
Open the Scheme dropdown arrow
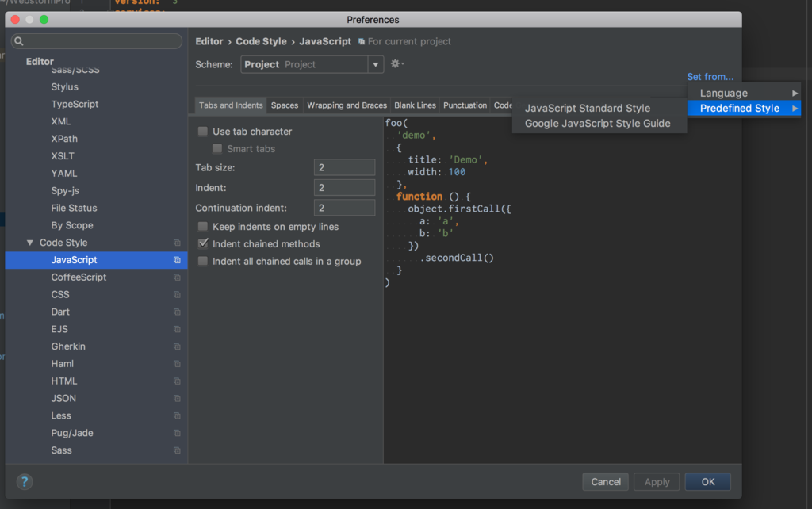375,65
